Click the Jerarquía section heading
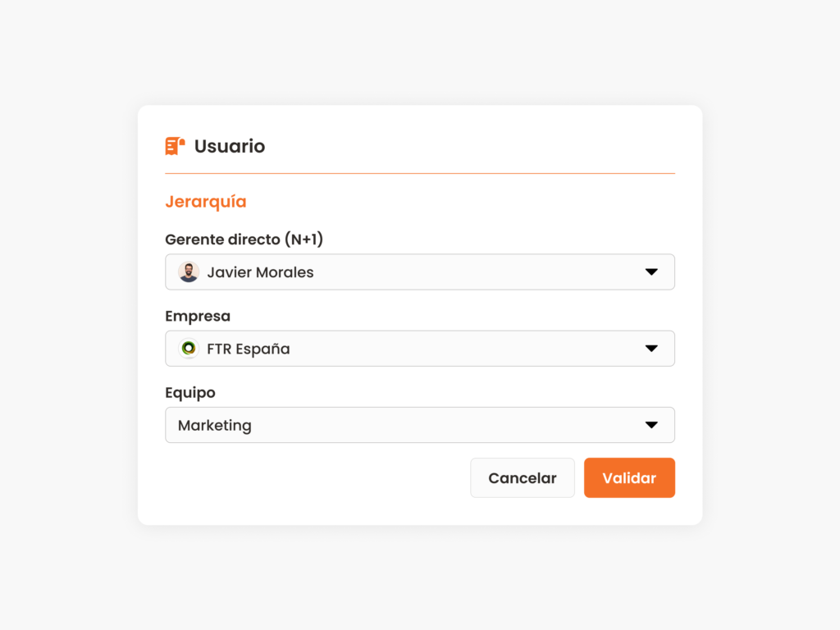Screen dimensions: 840x630 pos(206,202)
